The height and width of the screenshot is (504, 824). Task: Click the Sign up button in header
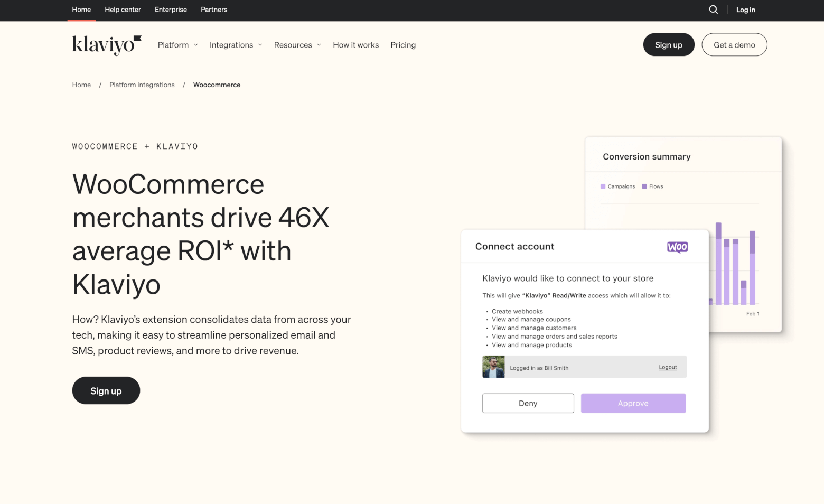click(669, 45)
